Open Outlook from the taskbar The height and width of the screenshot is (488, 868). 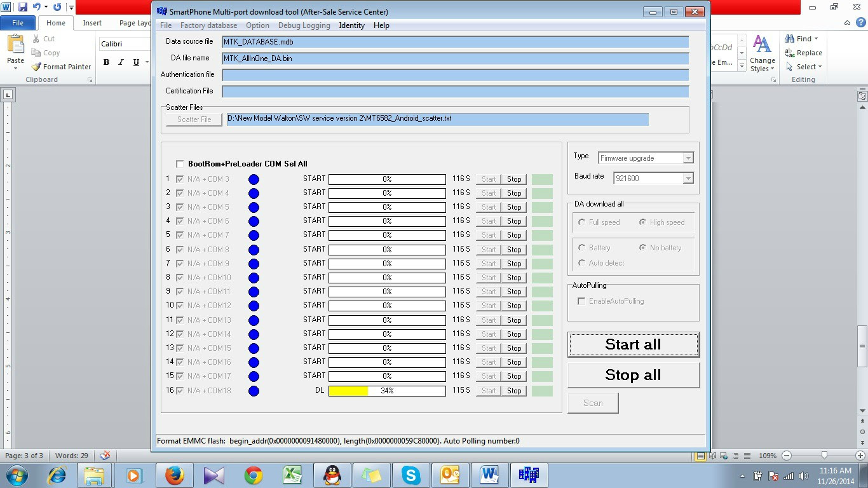point(450,475)
